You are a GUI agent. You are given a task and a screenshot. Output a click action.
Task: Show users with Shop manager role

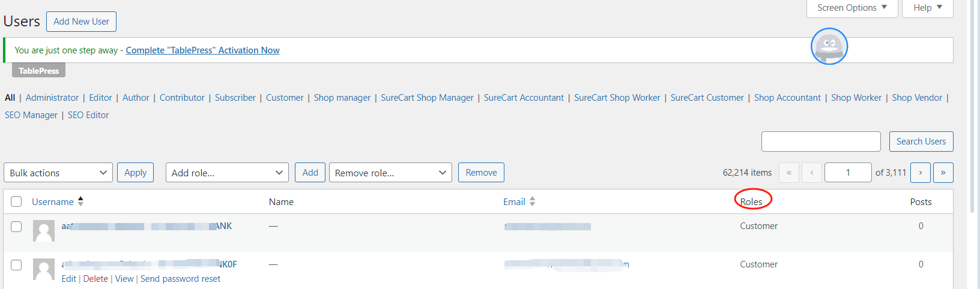[x=342, y=98]
